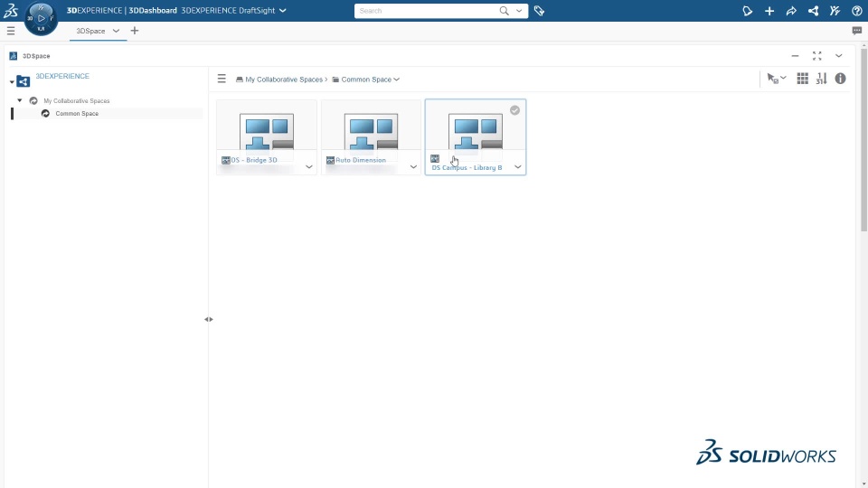The width and height of the screenshot is (868, 488).
Task: Select the 3DEXPERIENCE root node
Action: (x=62, y=76)
